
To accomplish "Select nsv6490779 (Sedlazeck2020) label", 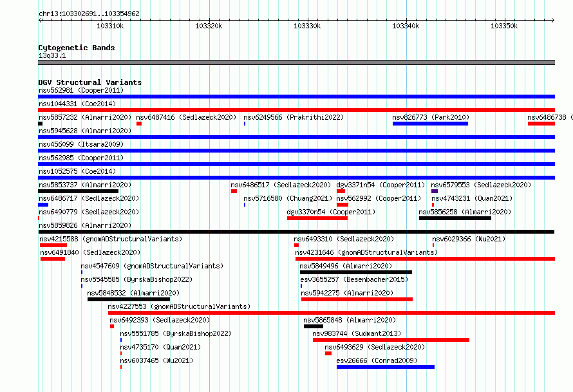I will [x=89, y=212].
